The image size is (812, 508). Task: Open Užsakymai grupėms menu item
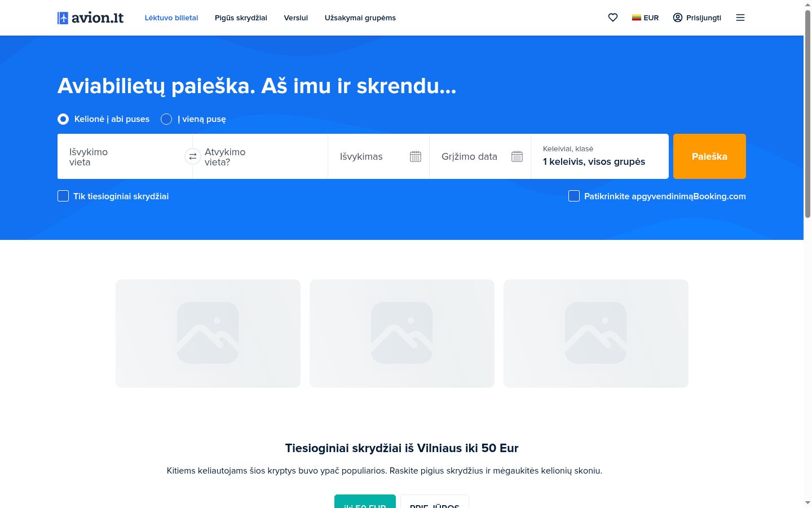(x=360, y=17)
